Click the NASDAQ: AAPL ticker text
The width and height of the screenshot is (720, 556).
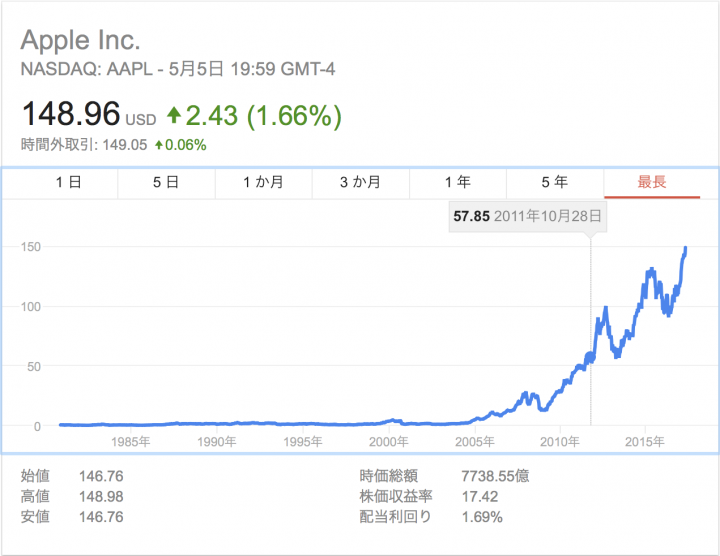[86, 69]
